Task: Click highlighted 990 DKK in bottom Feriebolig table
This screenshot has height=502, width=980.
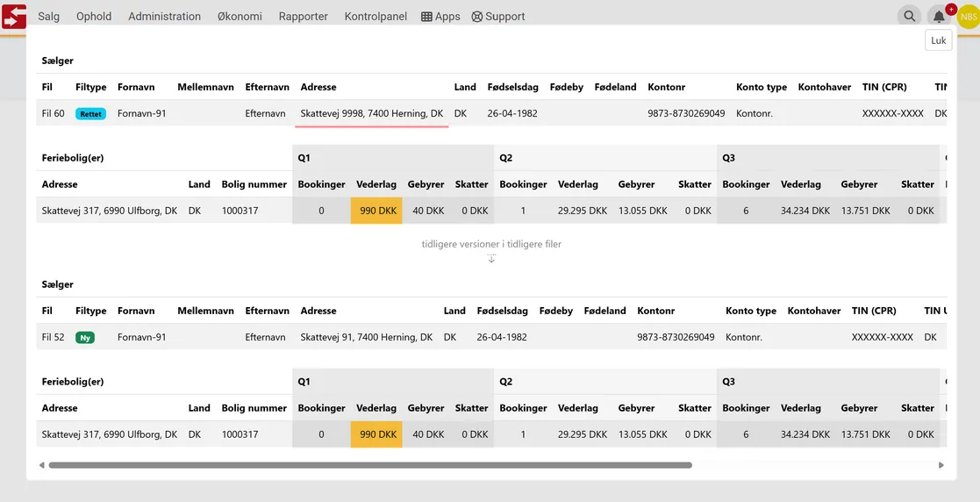Action: (x=376, y=434)
